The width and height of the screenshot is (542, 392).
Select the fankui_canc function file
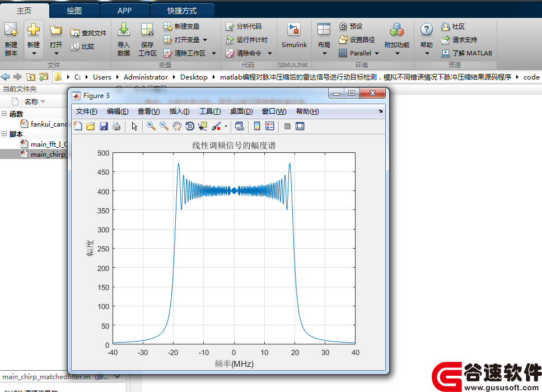pos(44,124)
